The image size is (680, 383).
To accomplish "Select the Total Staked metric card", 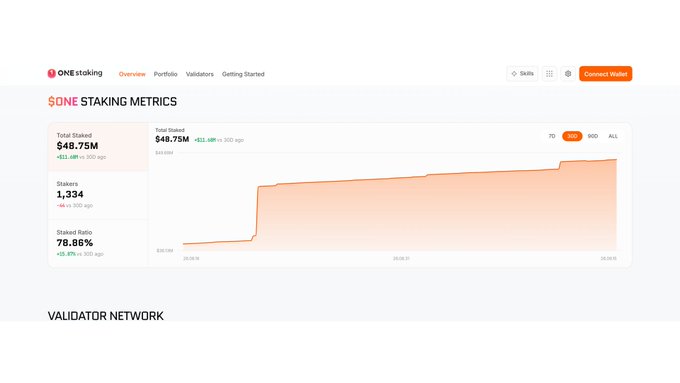I will coord(98,147).
